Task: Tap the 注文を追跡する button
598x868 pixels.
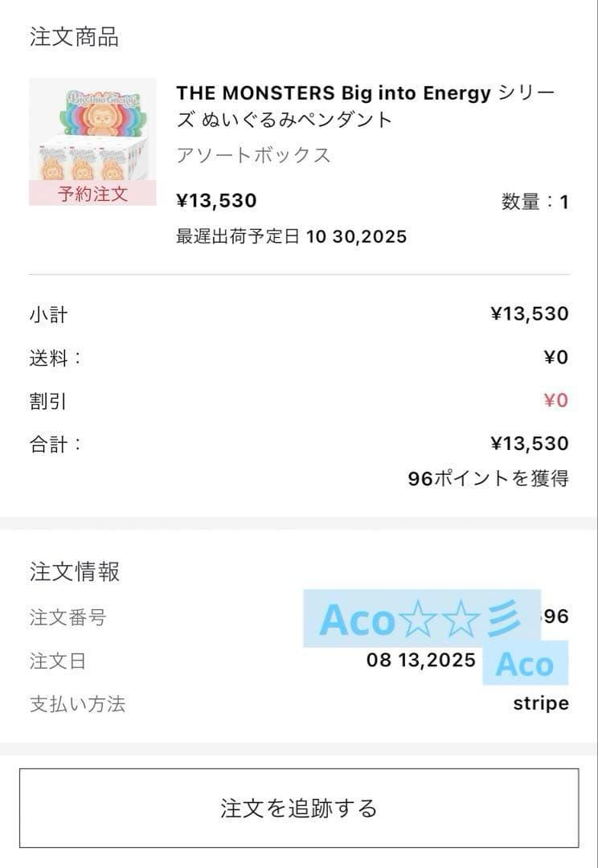Action: 299,808
